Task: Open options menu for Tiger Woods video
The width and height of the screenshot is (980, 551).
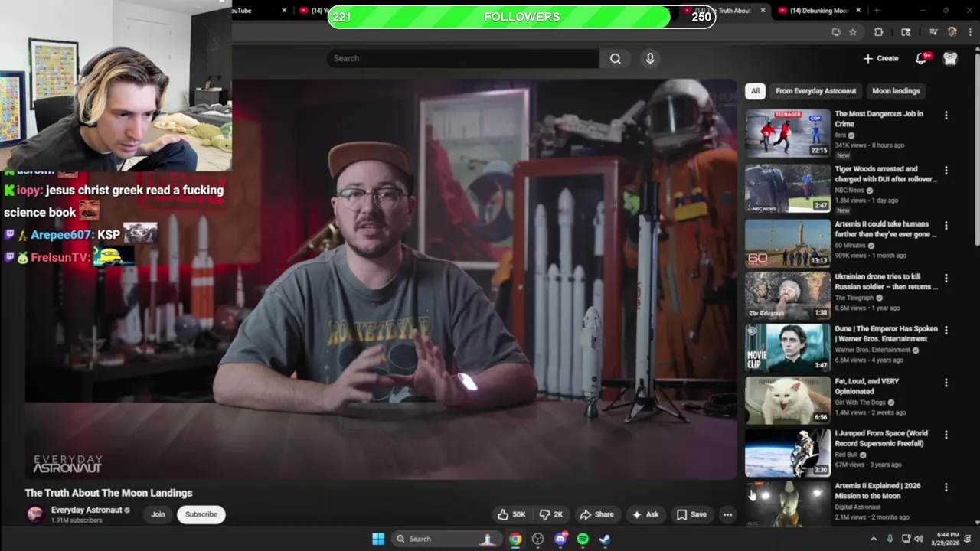Action: coord(946,171)
